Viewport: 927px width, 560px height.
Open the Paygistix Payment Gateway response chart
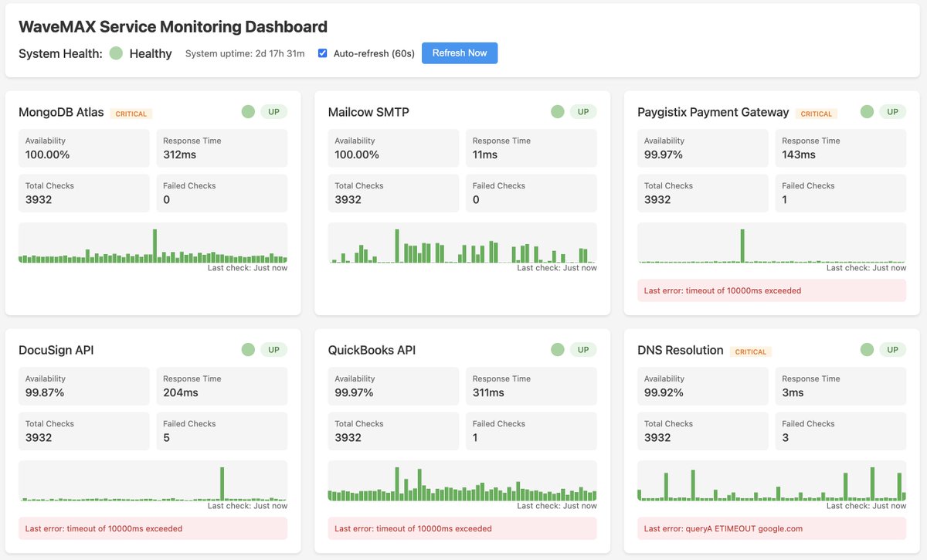tap(772, 243)
